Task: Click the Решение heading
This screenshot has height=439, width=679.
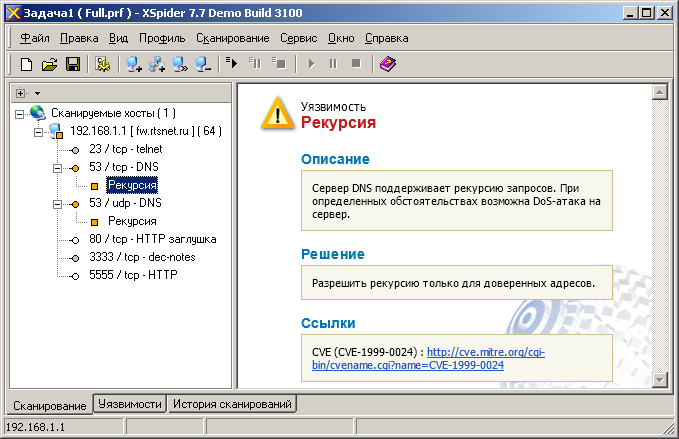Action: [333, 254]
